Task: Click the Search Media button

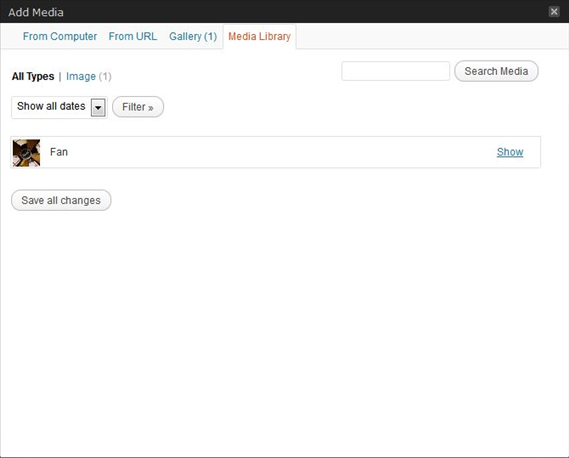Action: [x=496, y=71]
